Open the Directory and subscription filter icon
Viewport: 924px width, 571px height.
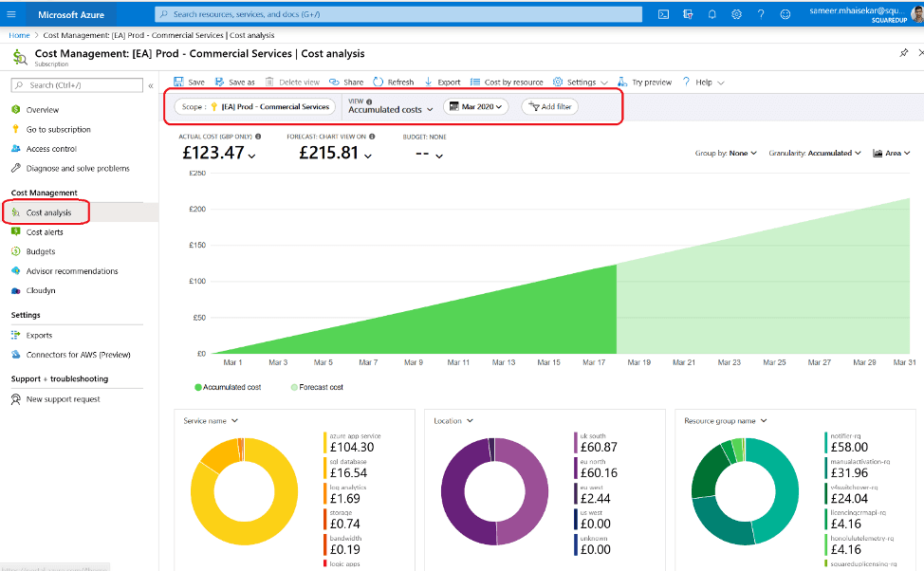point(688,14)
